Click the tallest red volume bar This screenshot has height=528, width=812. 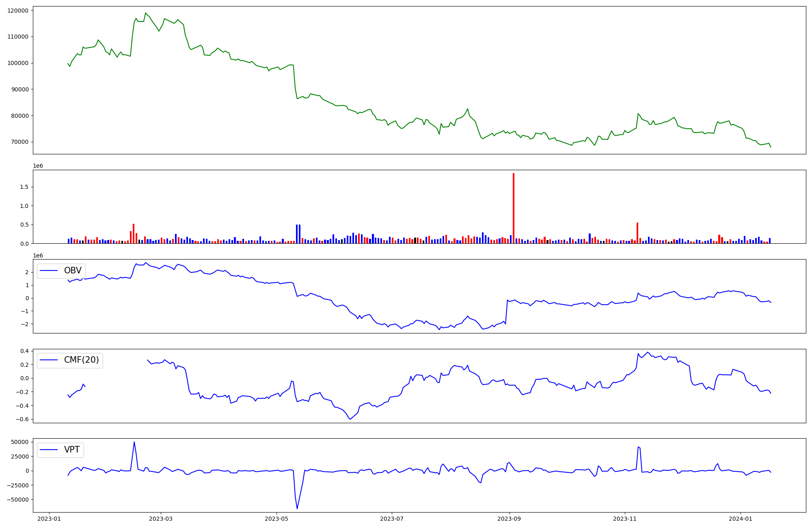coord(514,207)
